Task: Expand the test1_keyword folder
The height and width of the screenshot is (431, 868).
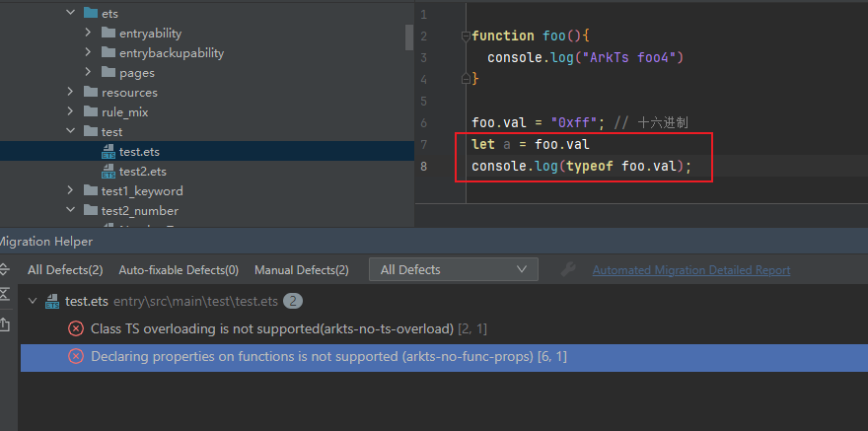Action: tap(70, 190)
